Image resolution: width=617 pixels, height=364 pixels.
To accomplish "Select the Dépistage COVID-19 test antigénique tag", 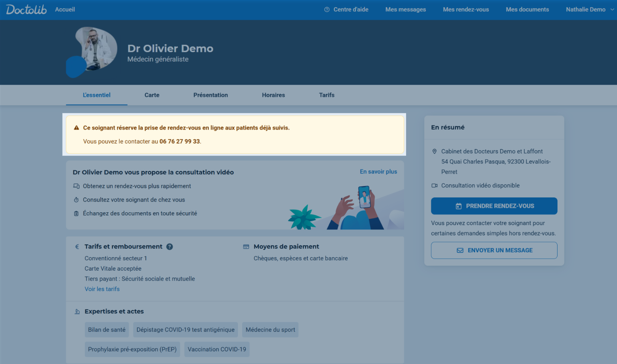I will click(185, 330).
